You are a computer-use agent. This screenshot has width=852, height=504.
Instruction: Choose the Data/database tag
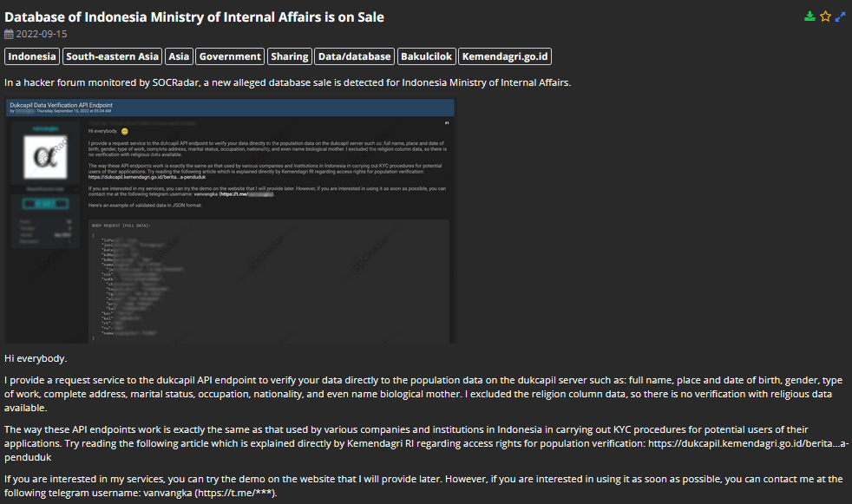click(354, 56)
